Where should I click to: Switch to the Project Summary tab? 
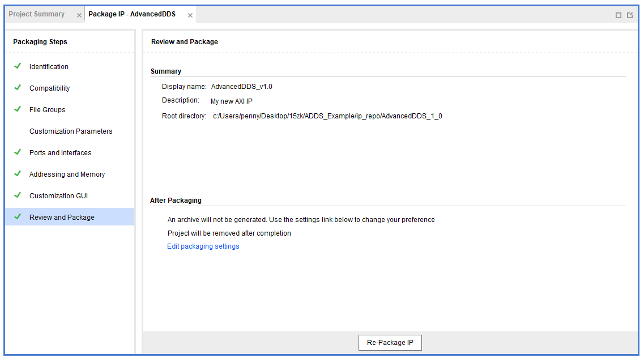37,14
